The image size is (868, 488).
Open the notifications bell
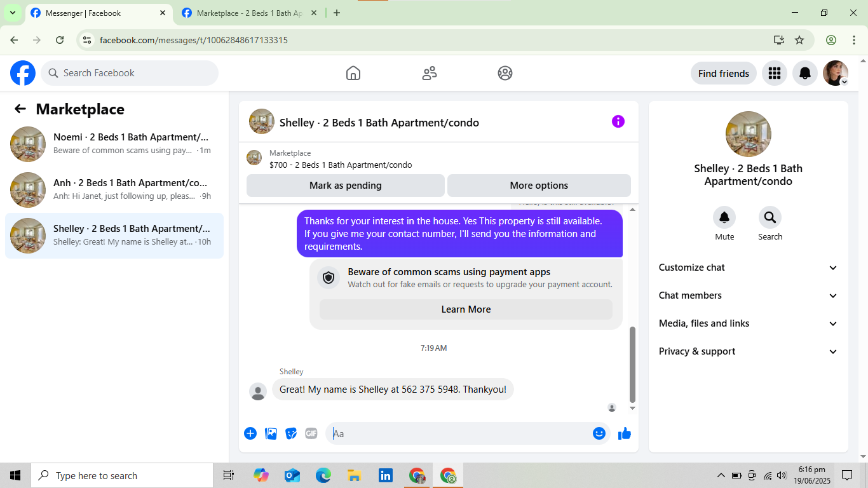point(805,73)
